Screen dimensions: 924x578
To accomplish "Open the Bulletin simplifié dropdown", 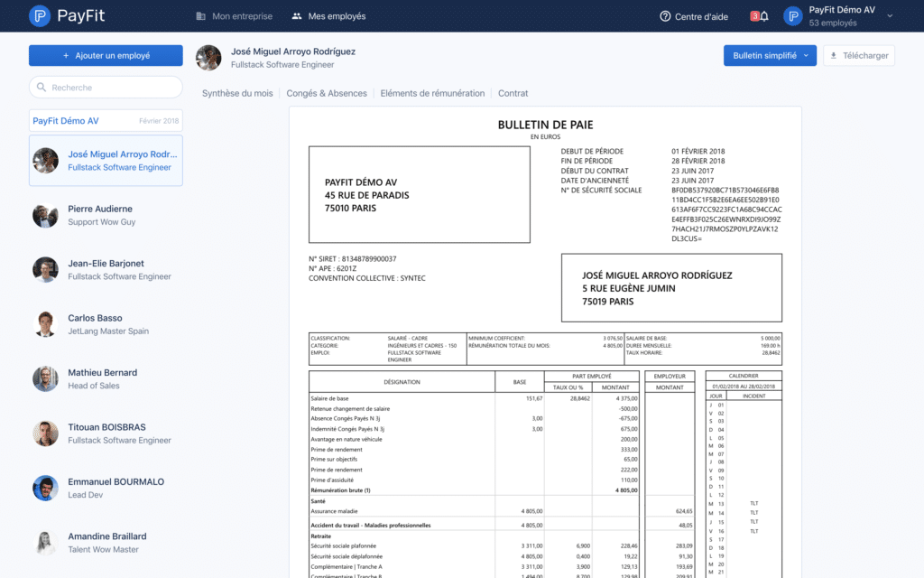I will pos(768,55).
